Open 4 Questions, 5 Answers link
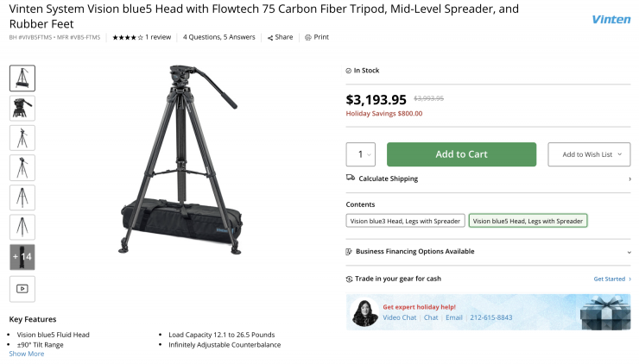 click(219, 38)
